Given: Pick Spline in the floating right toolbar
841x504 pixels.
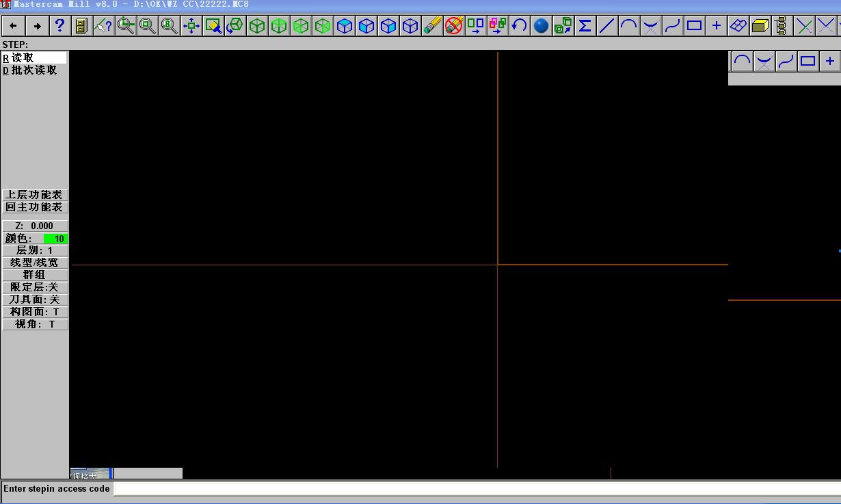Looking at the screenshot, I should 786,61.
